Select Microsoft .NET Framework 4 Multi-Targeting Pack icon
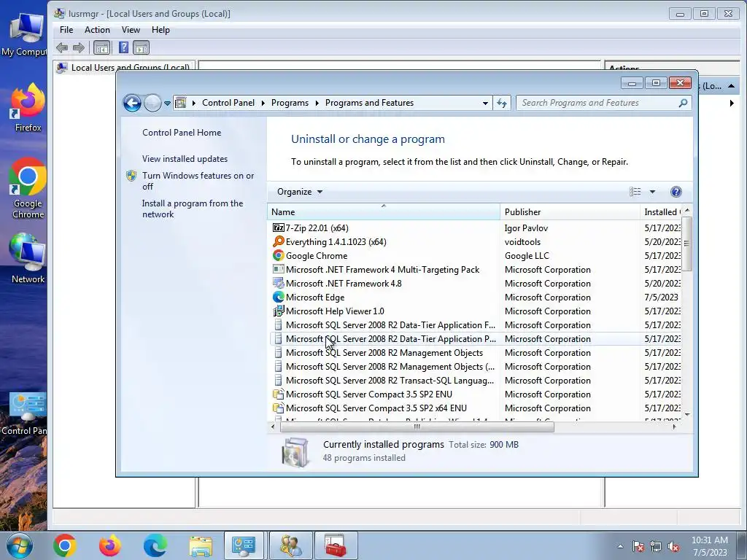The width and height of the screenshot is (747, 560). point(278,270)
